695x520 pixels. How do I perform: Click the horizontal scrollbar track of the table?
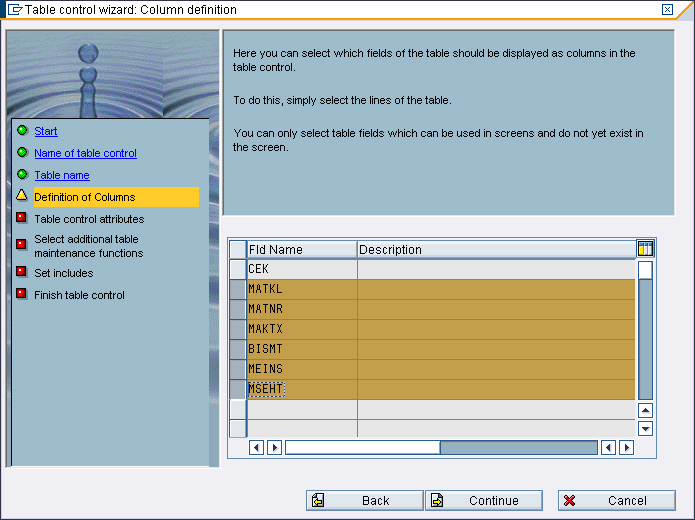click(518, 448)
